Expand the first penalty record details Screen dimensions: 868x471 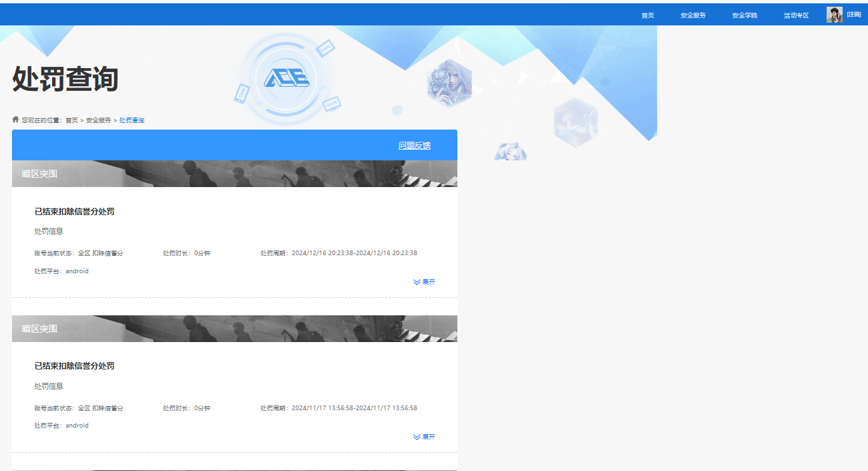click(425, 281)
